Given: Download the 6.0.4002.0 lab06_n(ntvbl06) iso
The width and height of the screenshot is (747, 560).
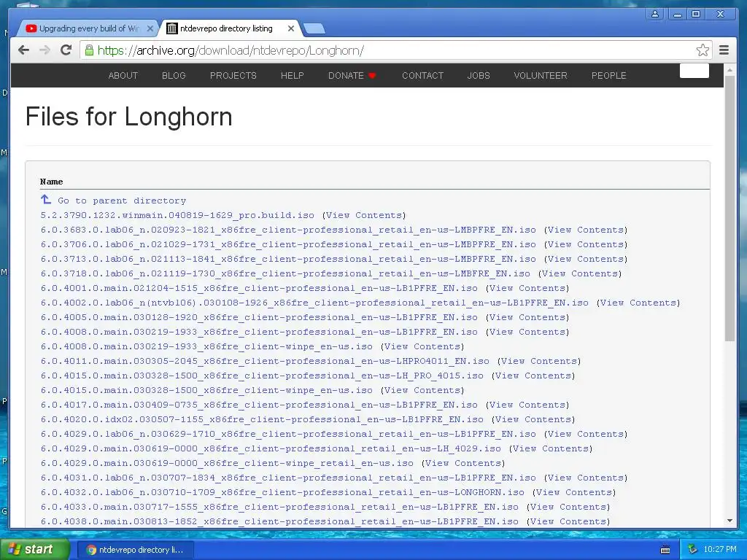Looking at the screenshot, I should [x=314, y=303].
